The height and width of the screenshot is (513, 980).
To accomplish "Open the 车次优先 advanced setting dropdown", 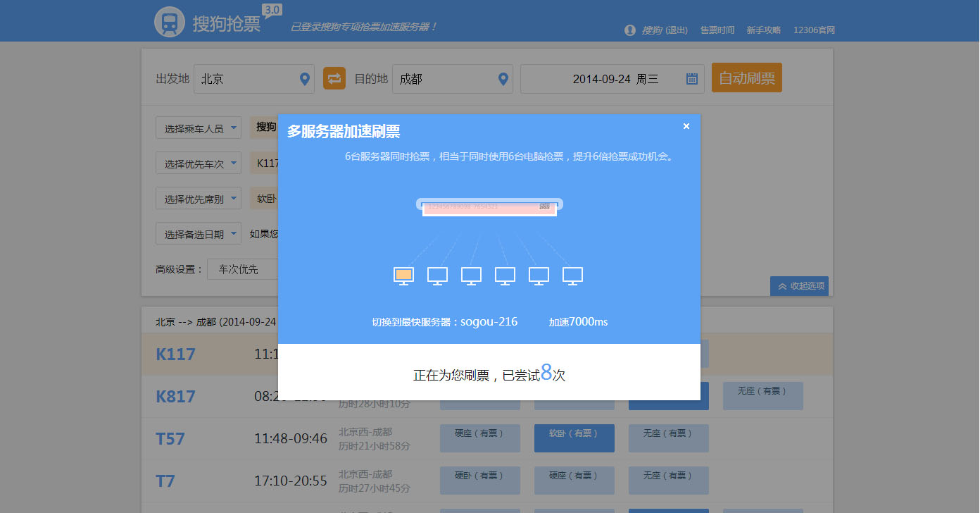I will pos(243,269).
